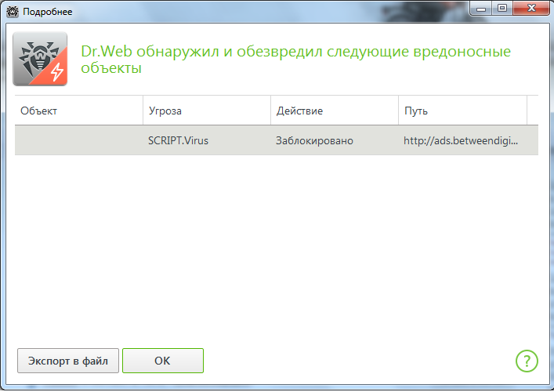
Task: Click the green help question mark icon
Action: coord(527,361)
